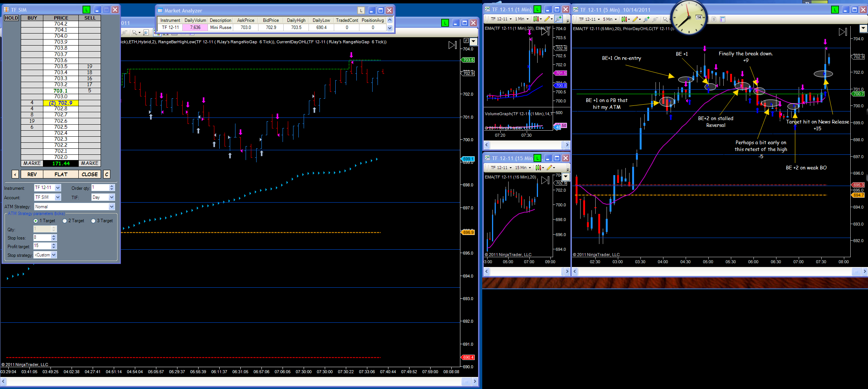Click the green L indicator in 15 Min chart title
The image size is (868, 389).
(538, 158)
